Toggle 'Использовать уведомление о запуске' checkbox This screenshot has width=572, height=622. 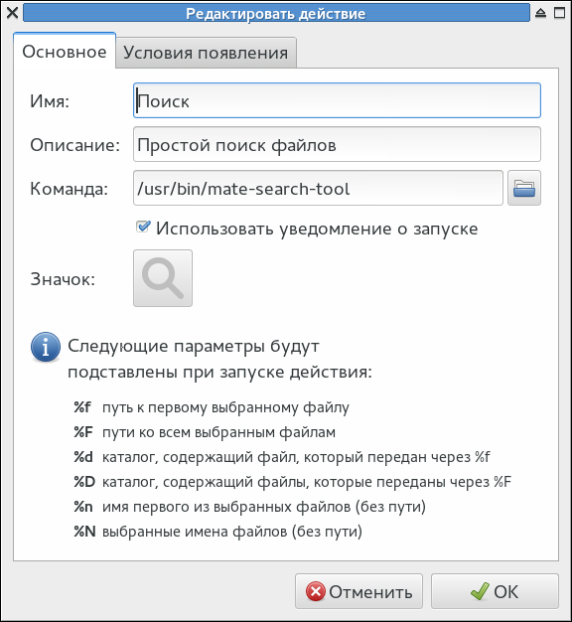click(x=143, y=227)
